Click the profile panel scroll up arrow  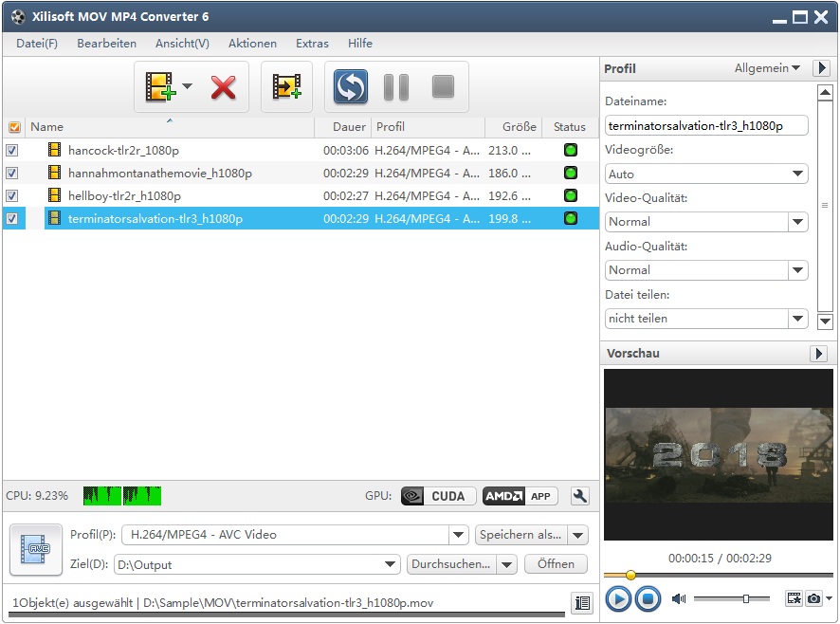pos(825,92)
